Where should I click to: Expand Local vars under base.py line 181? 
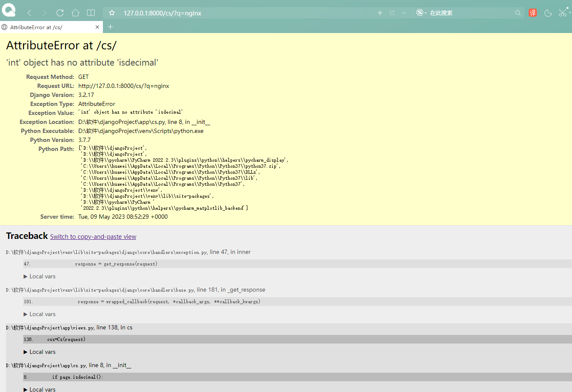39,314
